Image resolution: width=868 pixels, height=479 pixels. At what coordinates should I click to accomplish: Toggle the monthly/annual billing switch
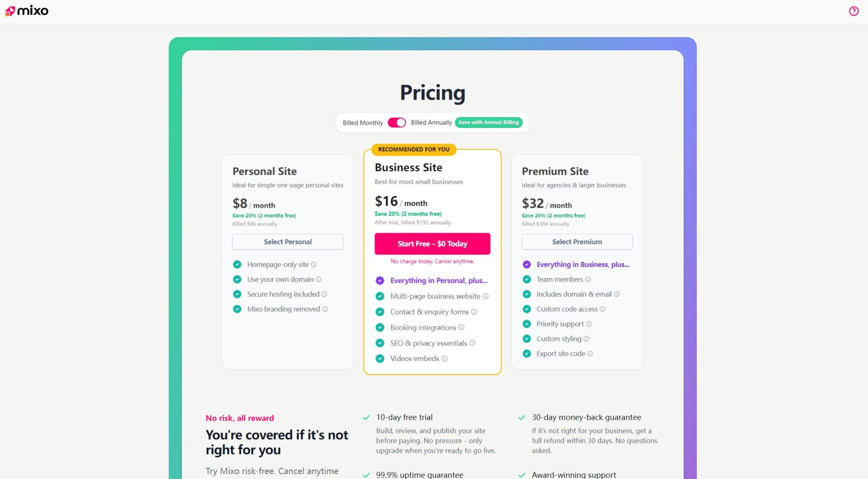click(x=396, y=123)
